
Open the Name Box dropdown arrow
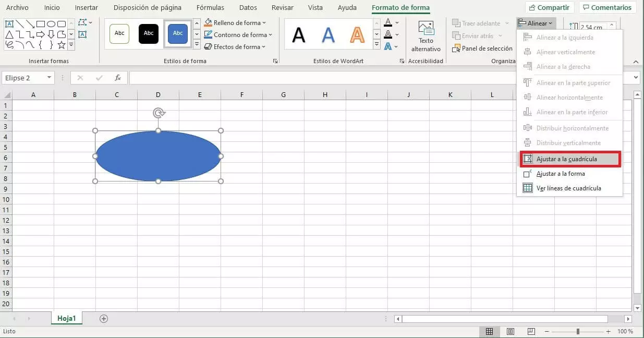point(50,78)
